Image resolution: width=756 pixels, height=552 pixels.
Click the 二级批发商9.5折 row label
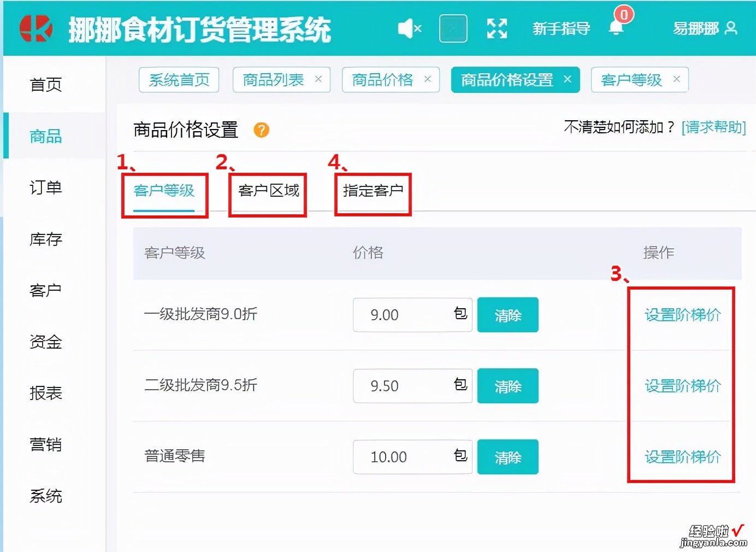point(200,385)
